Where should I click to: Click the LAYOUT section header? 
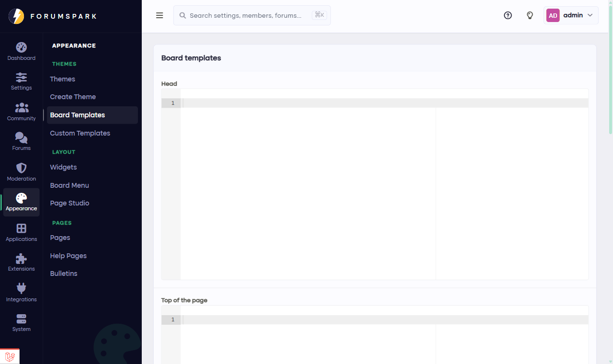tap(64, 152)
